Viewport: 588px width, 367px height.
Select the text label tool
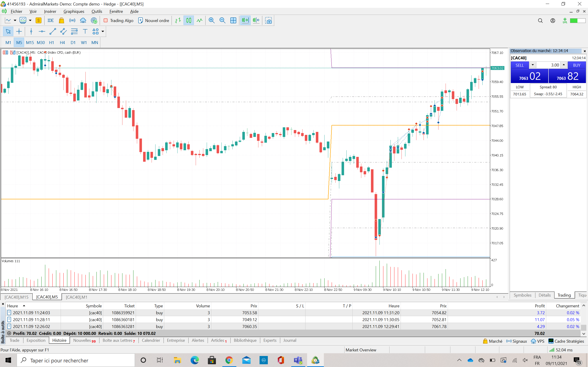tap(85, 32)
